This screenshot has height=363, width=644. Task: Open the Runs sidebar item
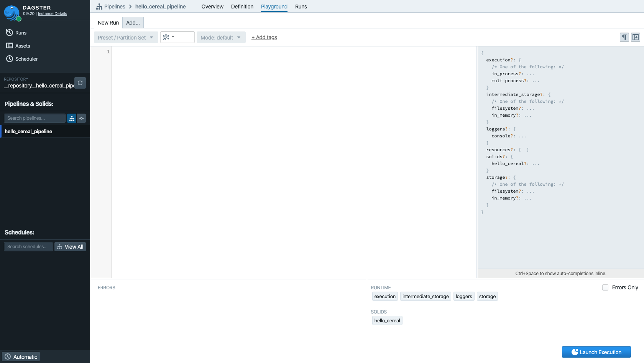coord(16,33)
